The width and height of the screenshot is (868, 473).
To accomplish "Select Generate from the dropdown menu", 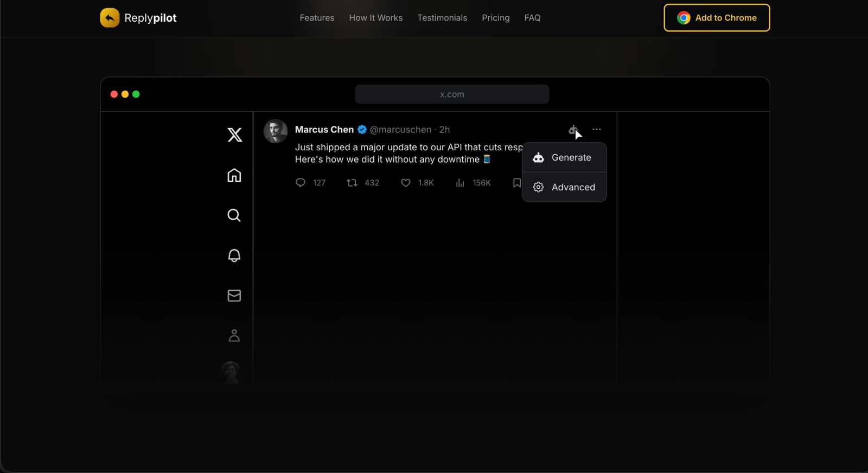I will [x=564, y=158].
